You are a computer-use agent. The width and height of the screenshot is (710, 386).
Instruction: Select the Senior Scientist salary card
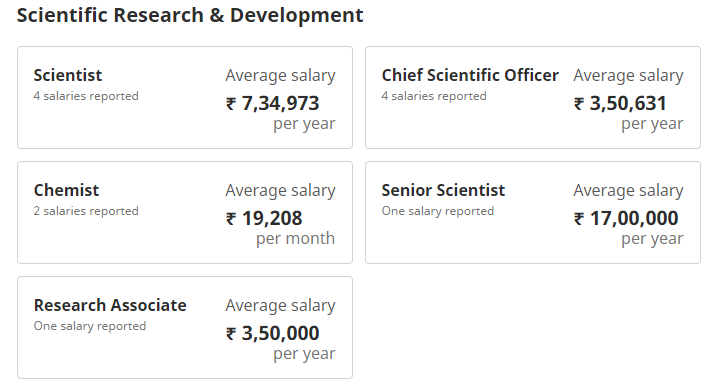[x=533, y=212]
